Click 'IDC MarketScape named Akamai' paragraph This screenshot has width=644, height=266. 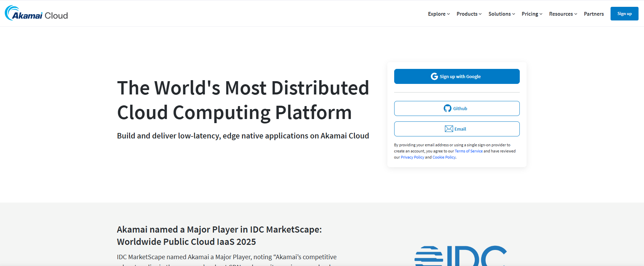pyautogui.click(x=227, y=261)
